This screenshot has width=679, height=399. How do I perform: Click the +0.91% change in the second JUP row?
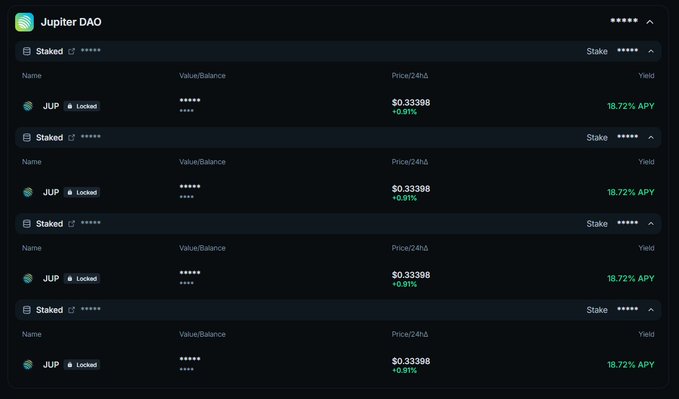[x=404, y=198]
